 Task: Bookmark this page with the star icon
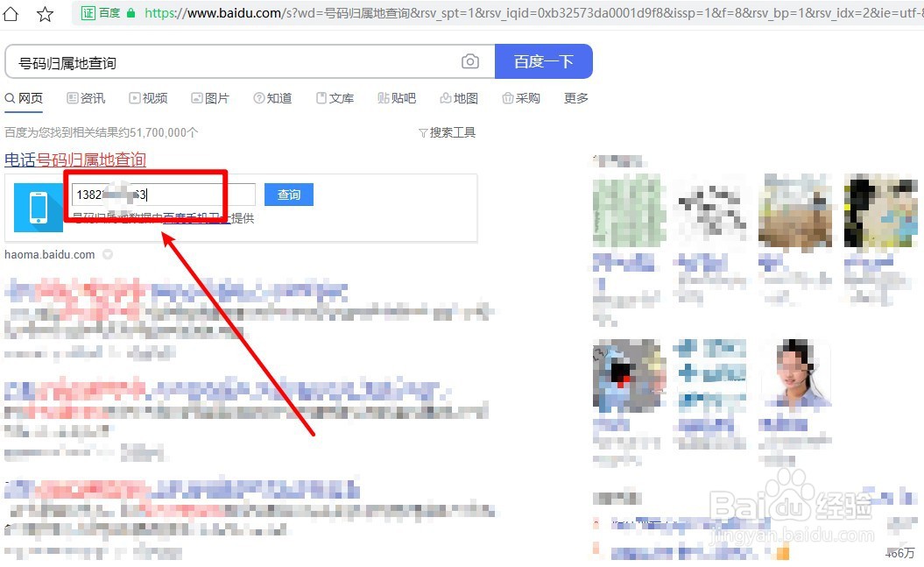(45, 13)
